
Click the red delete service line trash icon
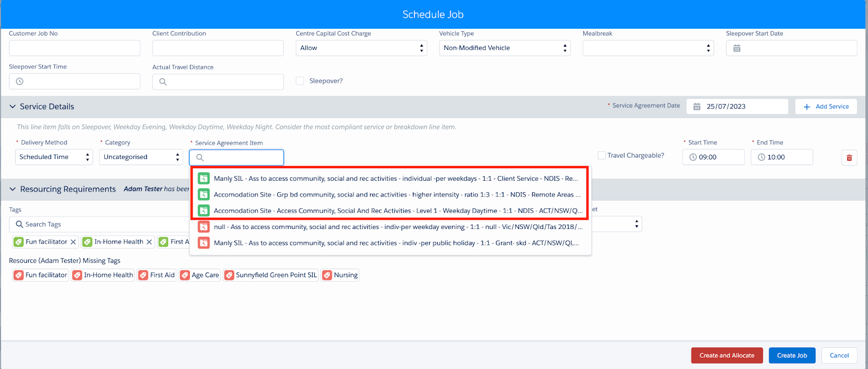click(849, 157)
